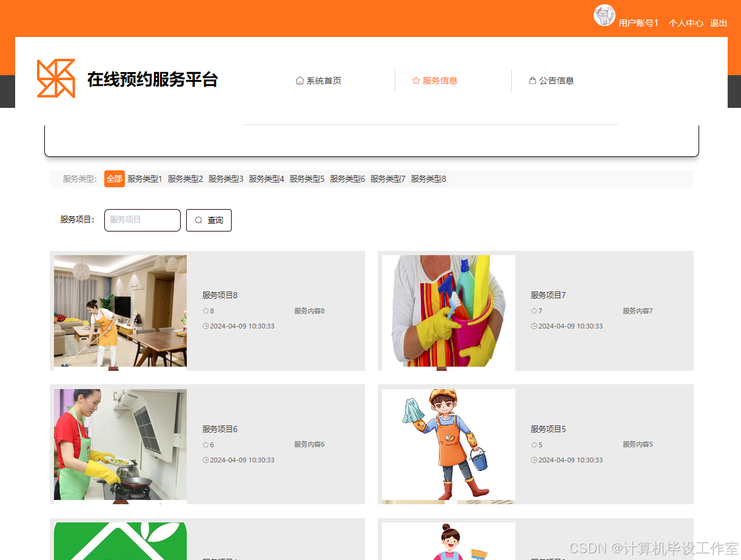Screen dimensions: 741x560
Task: Filter by 服务类型4
Action: click(x=267, y=179)
